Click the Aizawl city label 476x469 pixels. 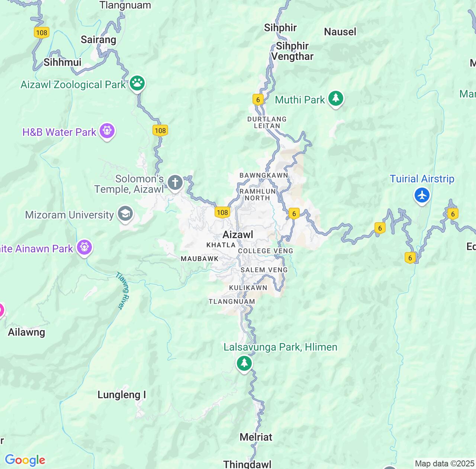click(x=238, y=234)
